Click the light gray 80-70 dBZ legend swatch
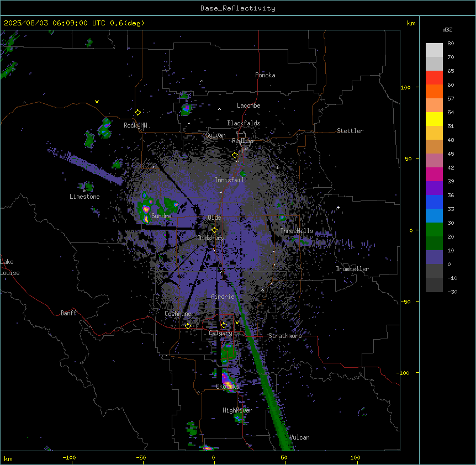 point(434,50)
